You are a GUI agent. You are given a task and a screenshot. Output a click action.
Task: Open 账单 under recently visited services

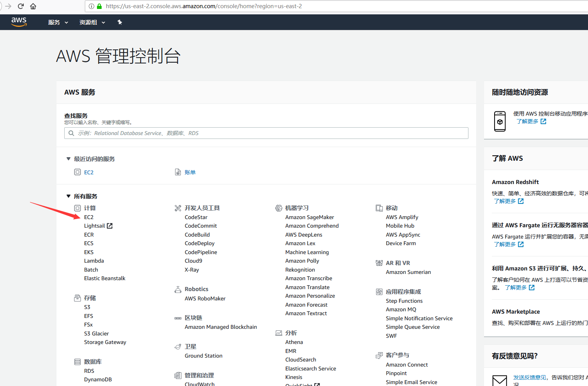tap(190, 172)
